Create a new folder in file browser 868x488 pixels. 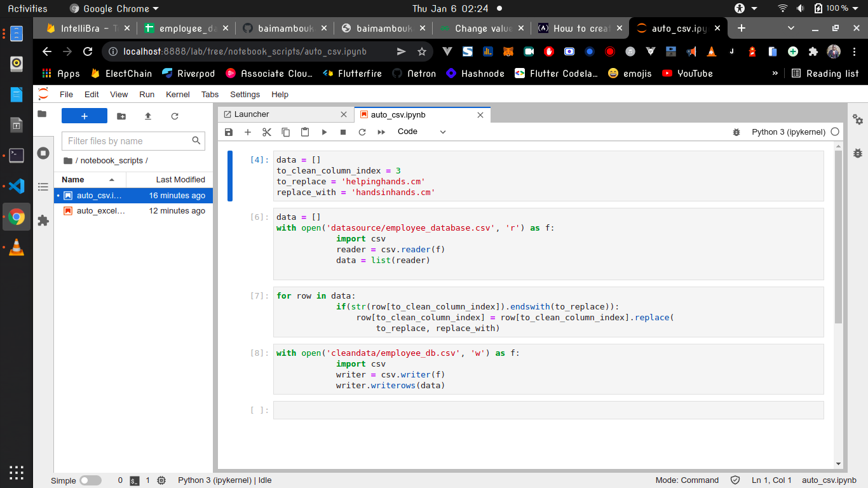121,116
